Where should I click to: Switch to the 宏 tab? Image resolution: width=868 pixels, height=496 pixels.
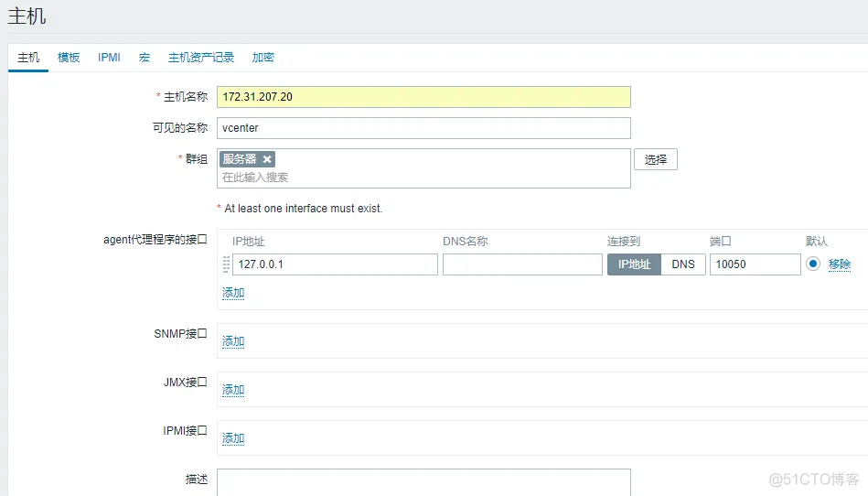[145, 58]
